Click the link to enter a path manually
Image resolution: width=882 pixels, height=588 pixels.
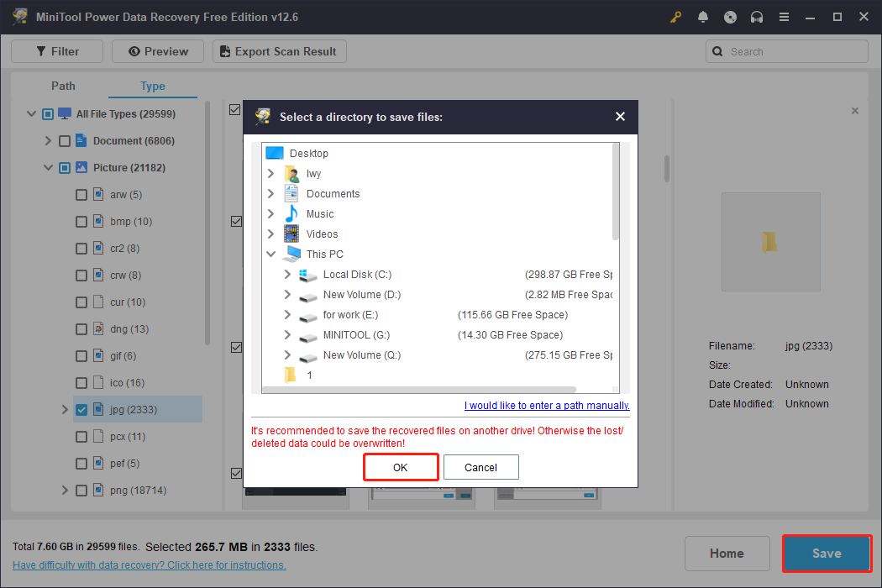click(x=547, y=405)
